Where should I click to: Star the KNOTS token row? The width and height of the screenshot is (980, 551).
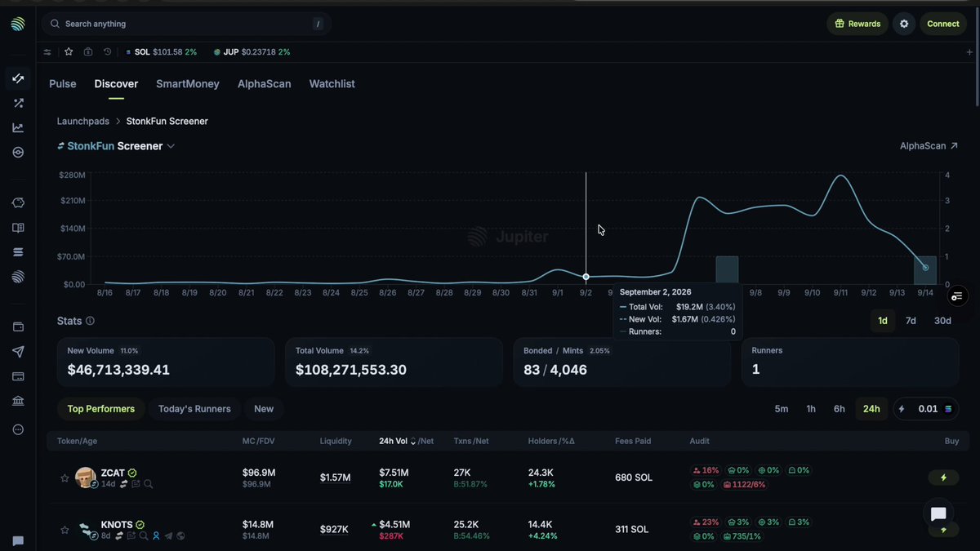coord(65,530)
